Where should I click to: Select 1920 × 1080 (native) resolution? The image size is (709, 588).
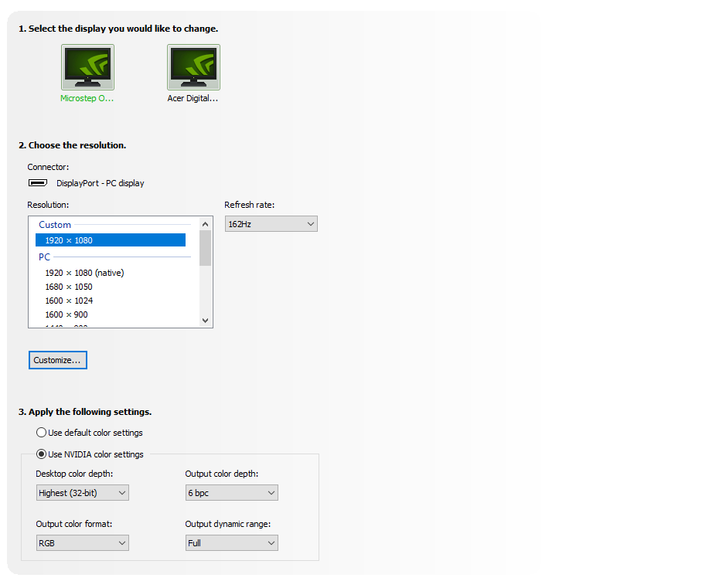(x=84, y=273)
